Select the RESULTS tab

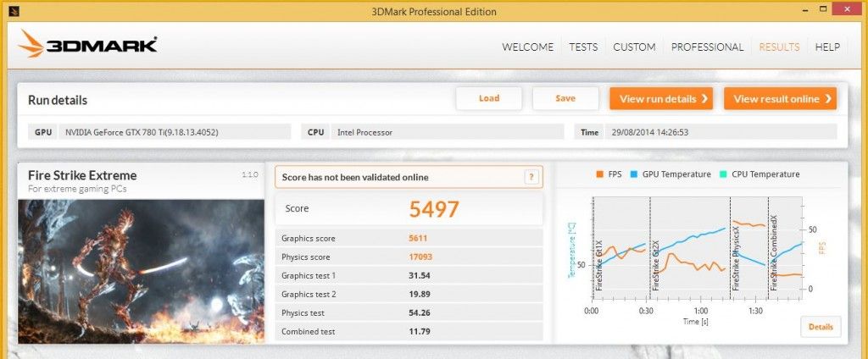[x=779, y=47]
